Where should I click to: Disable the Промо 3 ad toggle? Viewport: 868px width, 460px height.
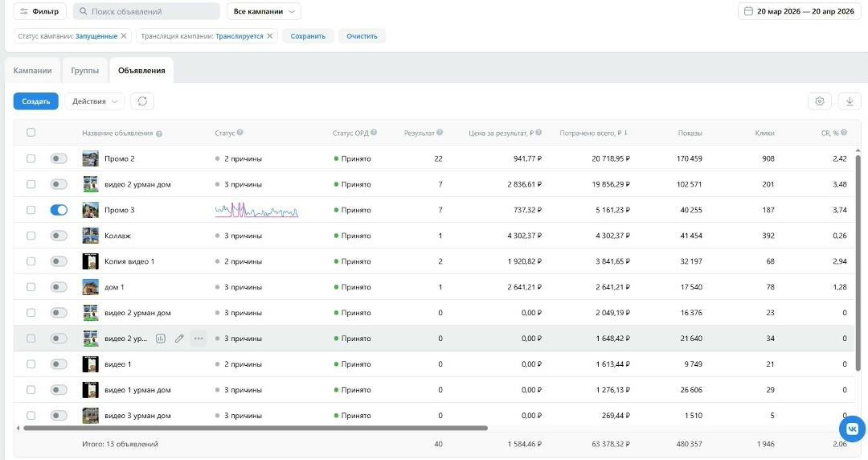tap(59, 210)
